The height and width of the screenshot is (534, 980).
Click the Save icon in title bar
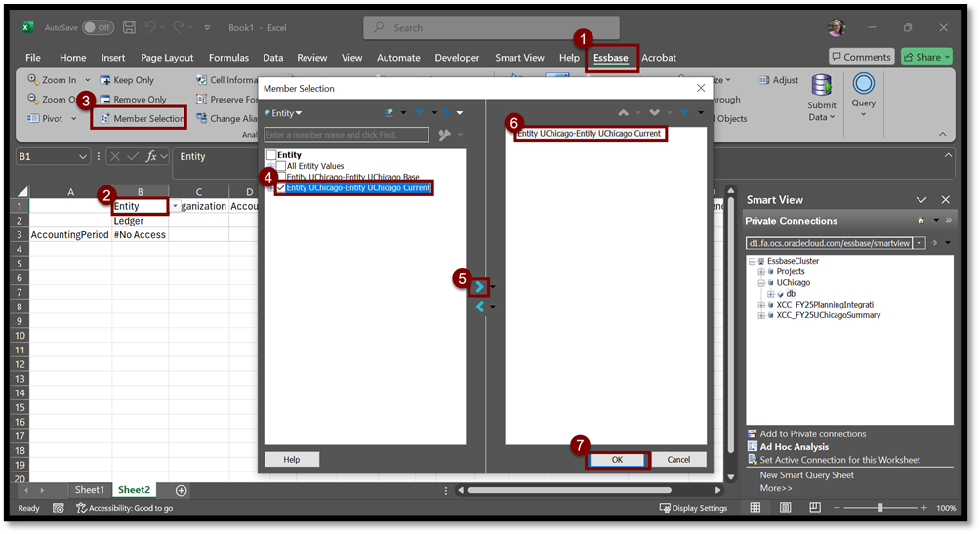[x=129, y=27]
